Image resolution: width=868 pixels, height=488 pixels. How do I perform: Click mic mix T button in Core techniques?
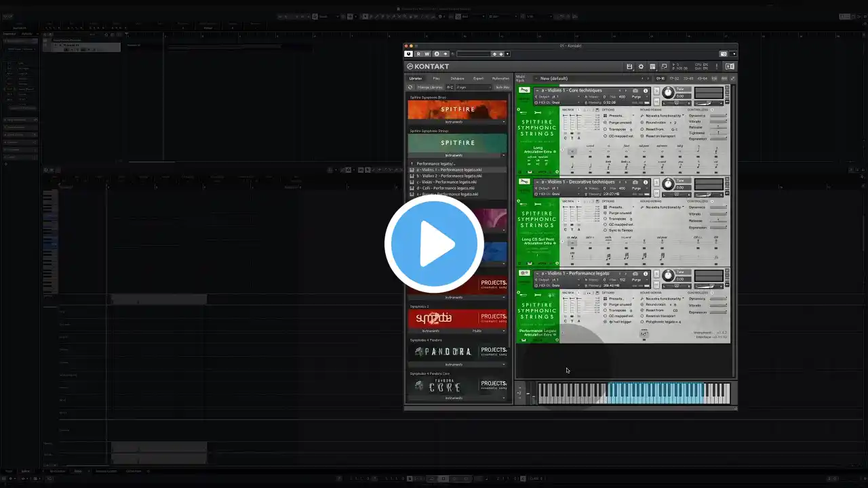tap(571, 138)
